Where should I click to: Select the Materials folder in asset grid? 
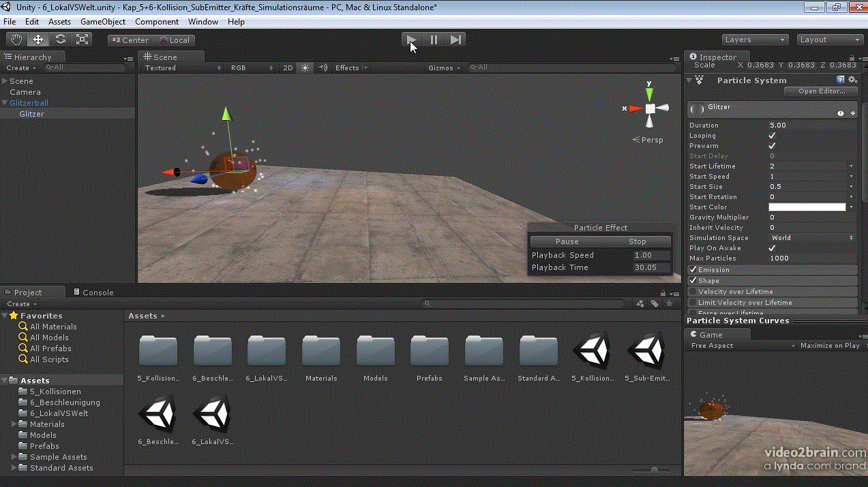coord(321,351)
